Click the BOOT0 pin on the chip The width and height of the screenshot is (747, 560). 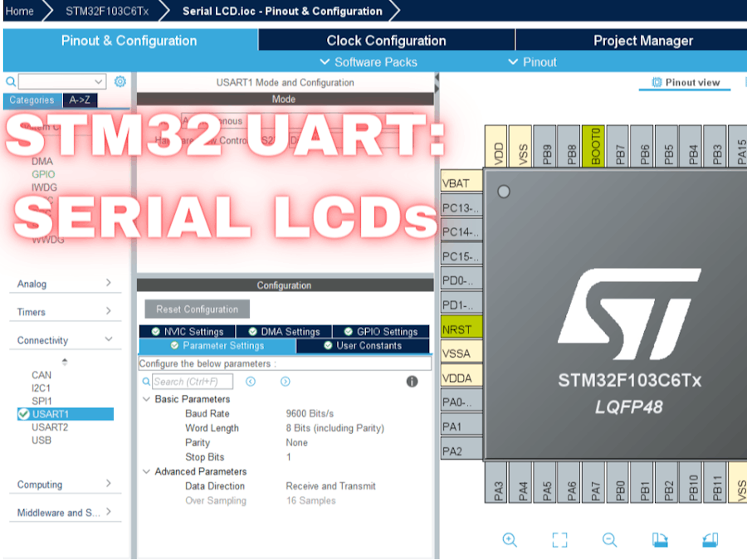593,146
